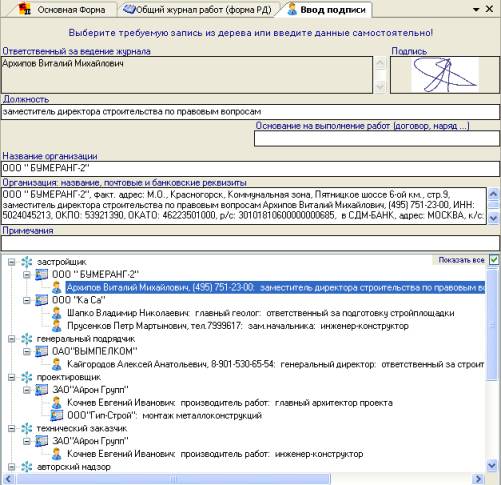Click person icon for Прусенков Петр Мартынович
This screenshot has width=501, height=485.
[57, 326]
